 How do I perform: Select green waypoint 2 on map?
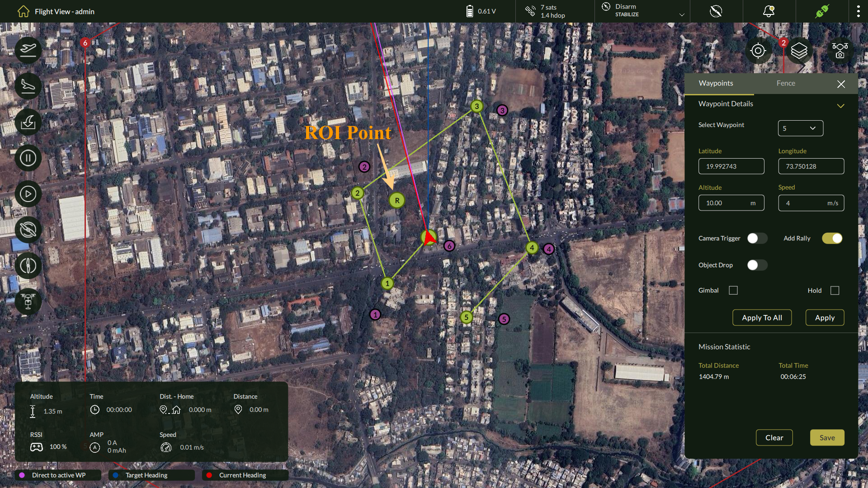357,193
